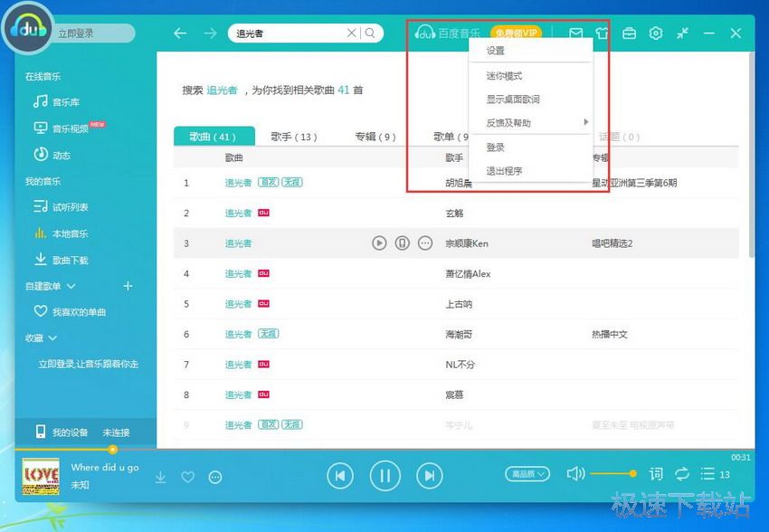Select 退出程序 in the menu

point(531,171)
